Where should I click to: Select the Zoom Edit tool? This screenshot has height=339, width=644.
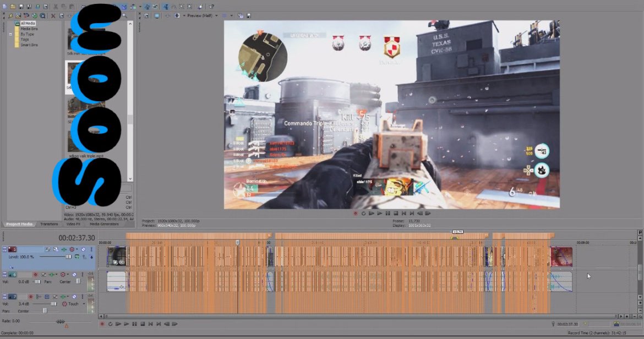coord(190,7)
